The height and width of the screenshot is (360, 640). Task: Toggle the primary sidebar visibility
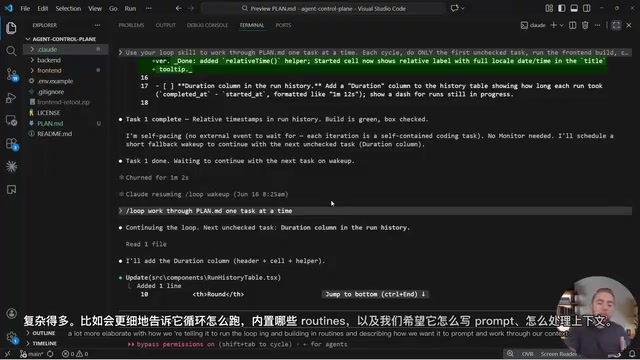562,8
